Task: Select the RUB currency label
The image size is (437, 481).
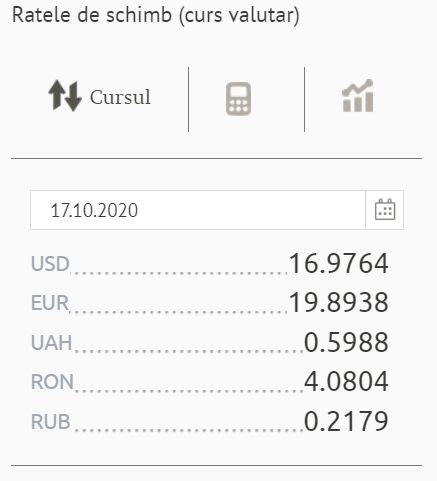Action: pos(51,421)
